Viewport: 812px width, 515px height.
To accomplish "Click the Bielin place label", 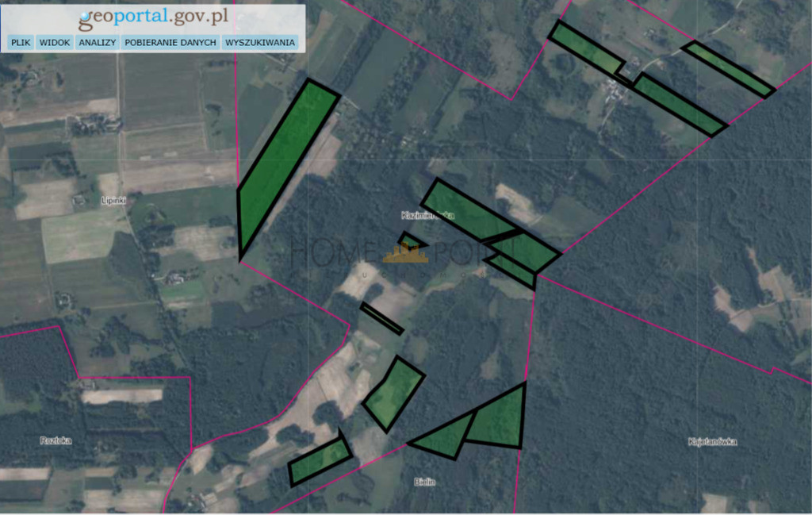I will pos(425,482).
